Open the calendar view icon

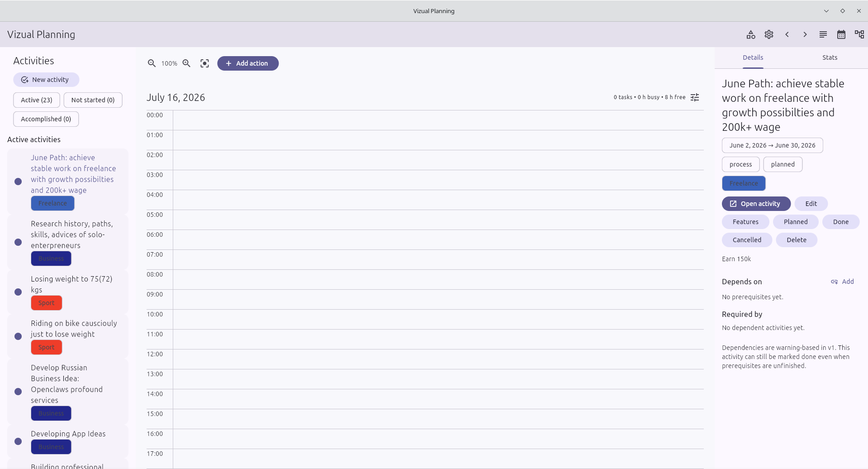[841, 34]
